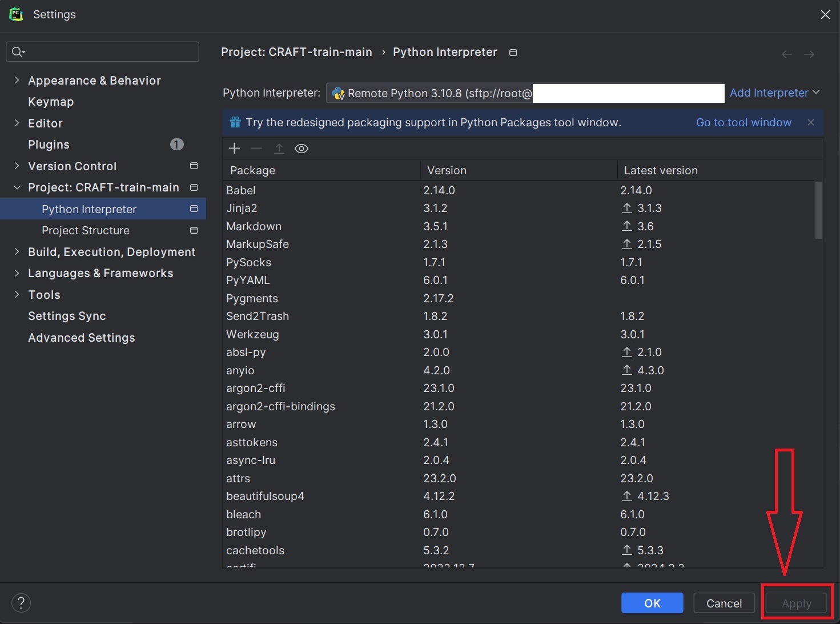Select the brotlipy package row
The width and height of the screenshot is (840, 624).
[519, 532]
